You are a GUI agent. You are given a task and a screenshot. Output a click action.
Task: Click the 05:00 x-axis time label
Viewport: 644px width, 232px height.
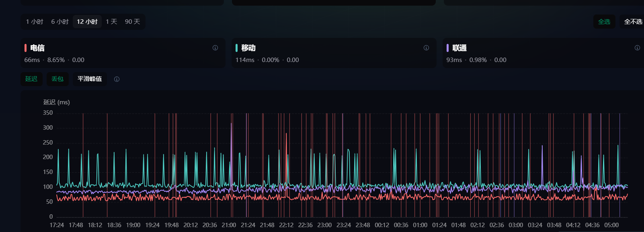coord(611,225)
